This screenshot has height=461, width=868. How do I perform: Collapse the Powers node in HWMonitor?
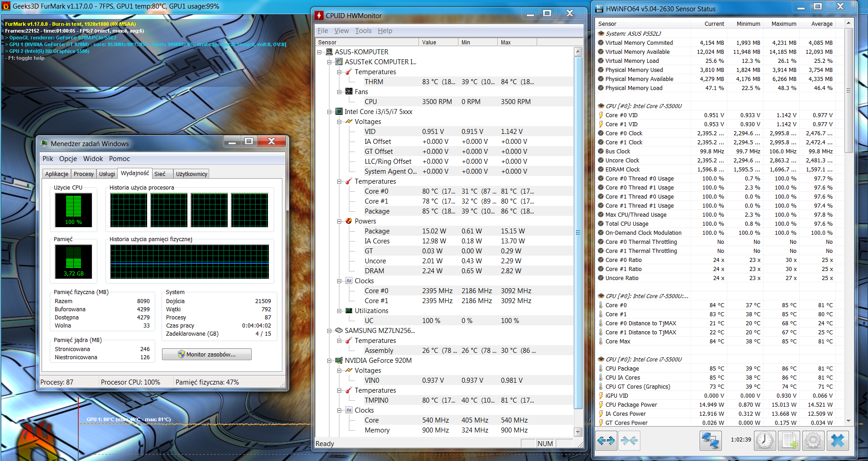(339, 221)
